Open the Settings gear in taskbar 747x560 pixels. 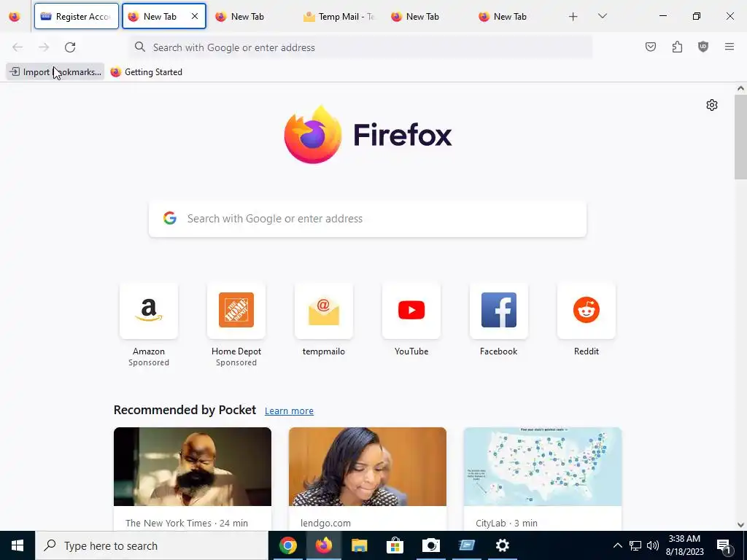(x=502, y=545)
